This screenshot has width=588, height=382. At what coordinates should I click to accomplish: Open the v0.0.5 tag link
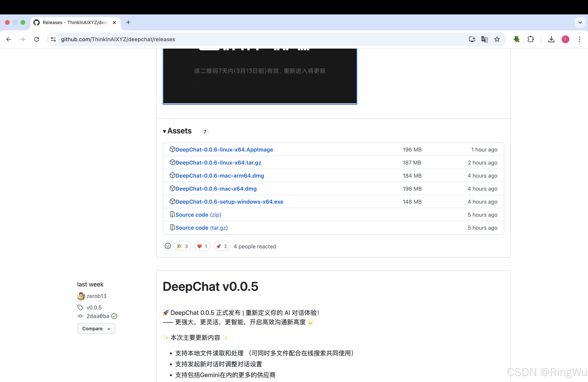94,307
